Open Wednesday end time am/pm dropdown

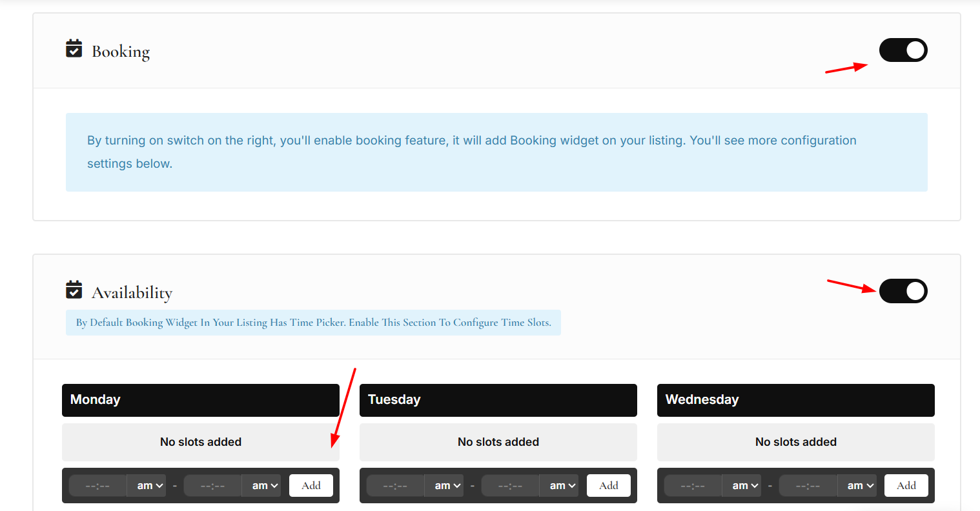point(860,486)
